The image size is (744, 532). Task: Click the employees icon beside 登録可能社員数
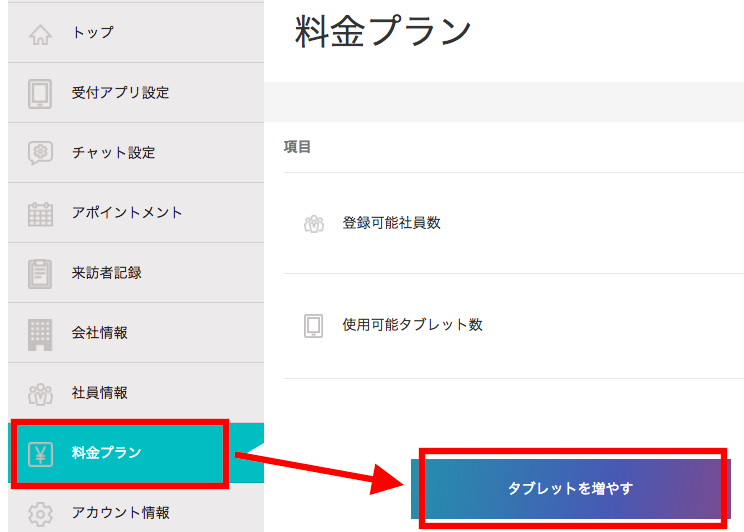[x=314, y=224]
